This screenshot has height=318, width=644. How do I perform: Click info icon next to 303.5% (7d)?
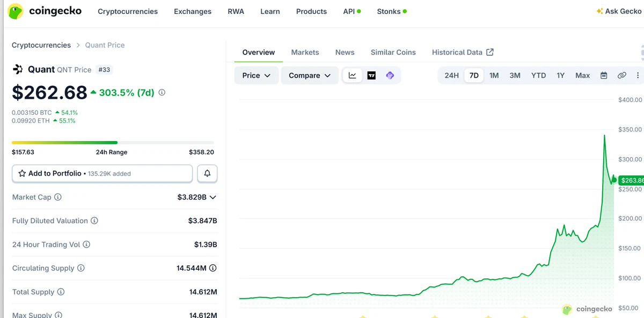pos(162,92)
